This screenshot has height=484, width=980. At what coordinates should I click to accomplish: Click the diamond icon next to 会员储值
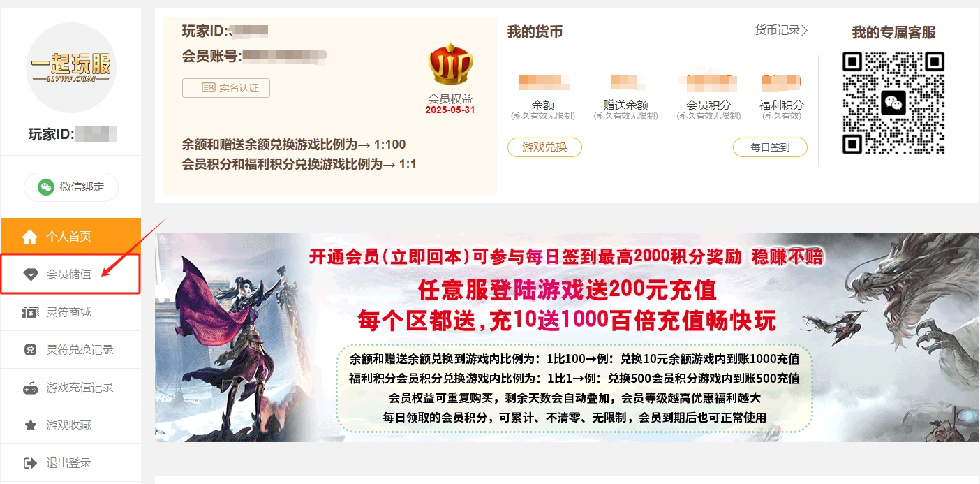click(30, 274)
